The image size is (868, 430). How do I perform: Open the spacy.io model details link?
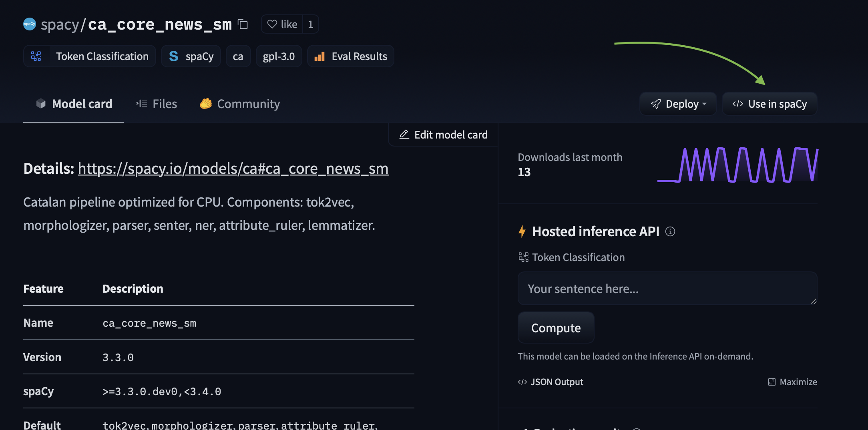[233, 169]
